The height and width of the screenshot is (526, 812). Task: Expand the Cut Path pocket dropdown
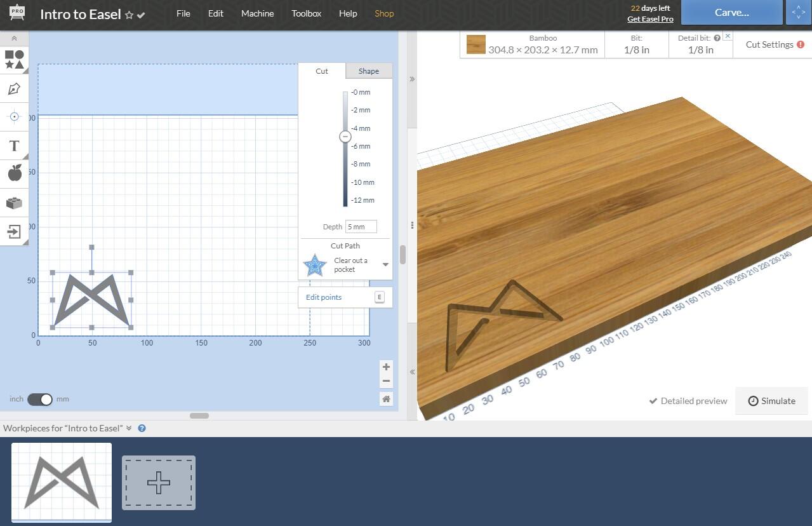385,265
